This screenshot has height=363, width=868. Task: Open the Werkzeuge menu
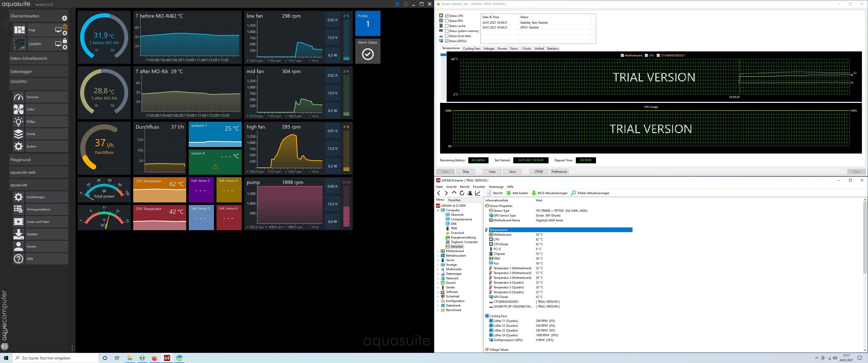496,187
